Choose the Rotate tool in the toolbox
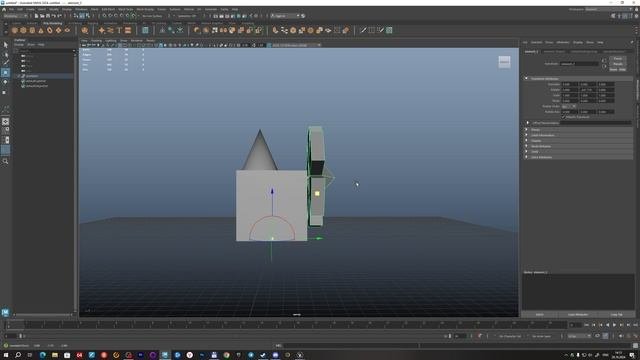The image size is (640, 360). pyautogui.click(x=5, y=82)
